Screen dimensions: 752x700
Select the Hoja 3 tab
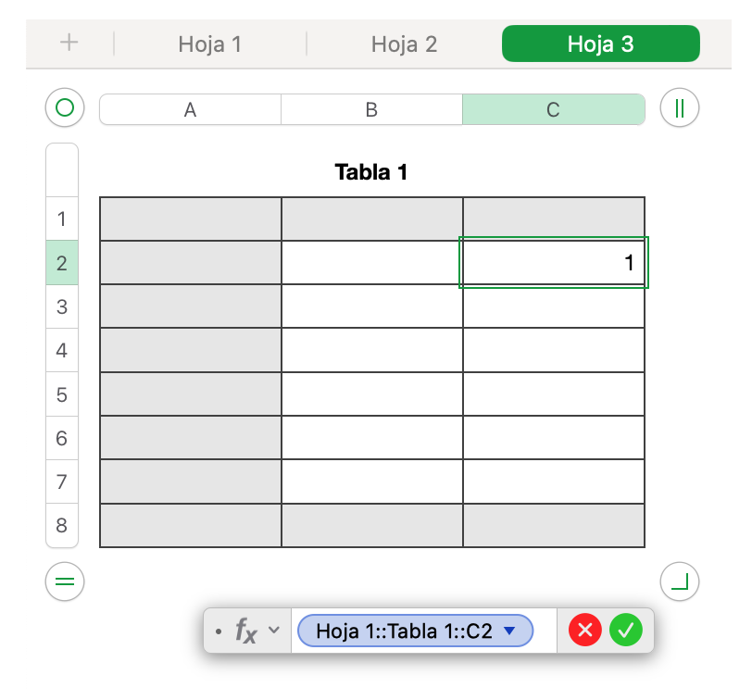[x=600, y=44]
